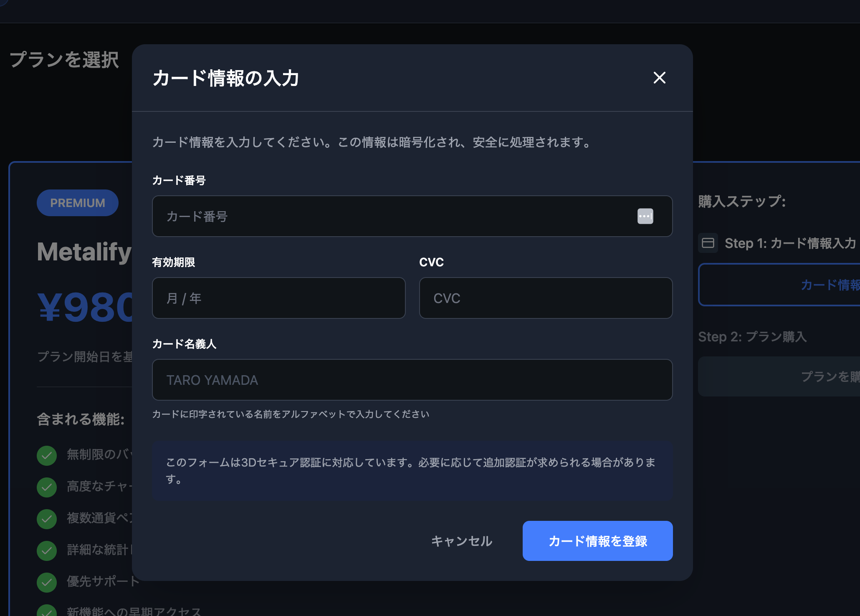Click the PREMIUM plan badge
This screenshot has width=860, height=616.
78,203
